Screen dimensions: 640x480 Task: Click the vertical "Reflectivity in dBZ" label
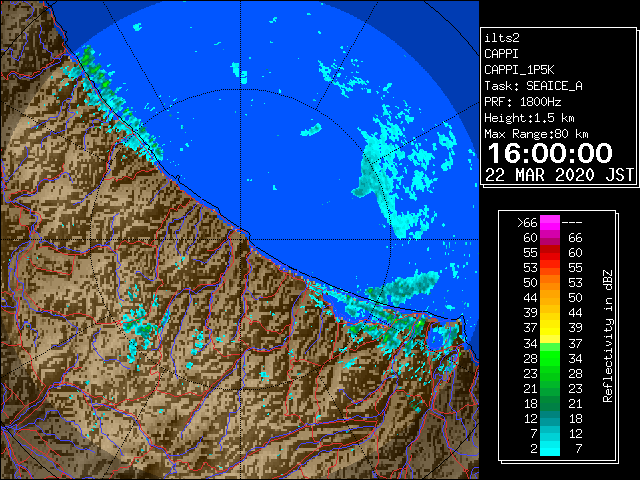(x=608, y=336)
